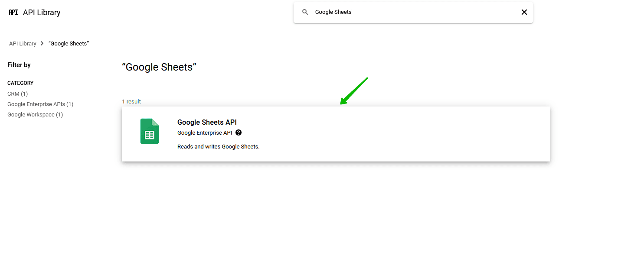Click the CATEGORY section label
This screenshot has width=644, height=255.
click(20, 83)
